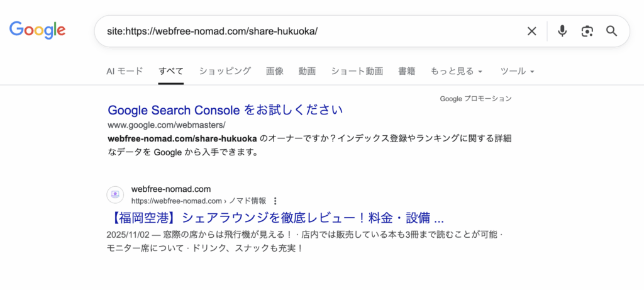The height and width of the screenshot is (290, 644).
Task: Open the 【福岡空港】シェアラウンジ result title
Action: pyautogui.click(x=275, y=219)
